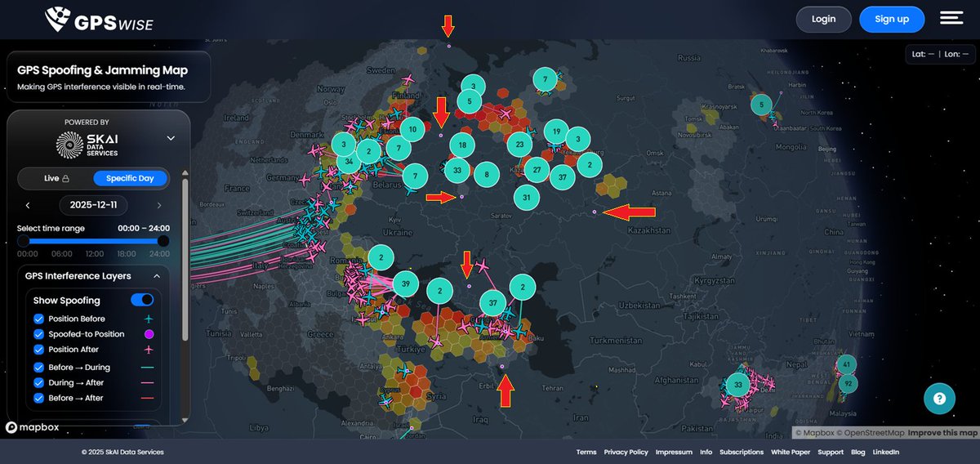Open the hamburger menu
This screenshot has height=464, width=980.
coord(951,18)
